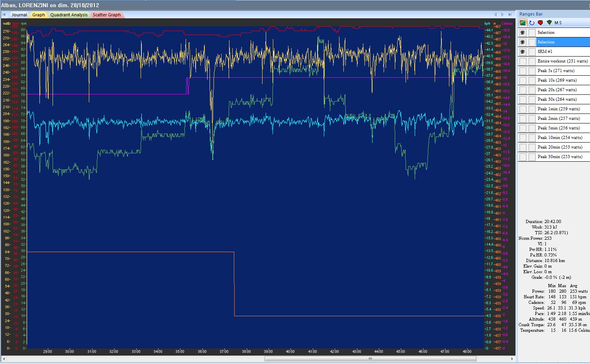This screenshot has width=590, height=364.
Task: Open the Scatter Graph tab
Action: coord(107,15)
